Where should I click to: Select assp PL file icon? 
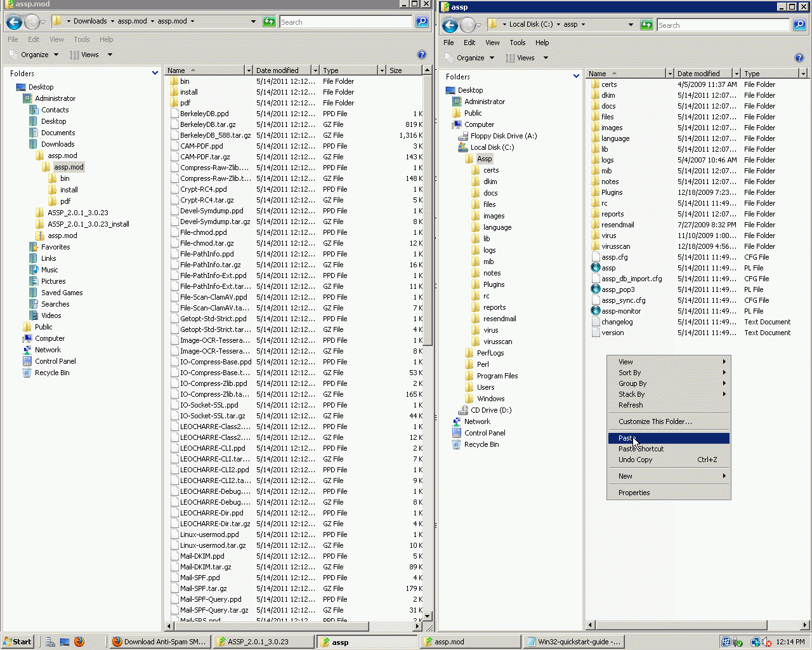(x=596, y=268)
